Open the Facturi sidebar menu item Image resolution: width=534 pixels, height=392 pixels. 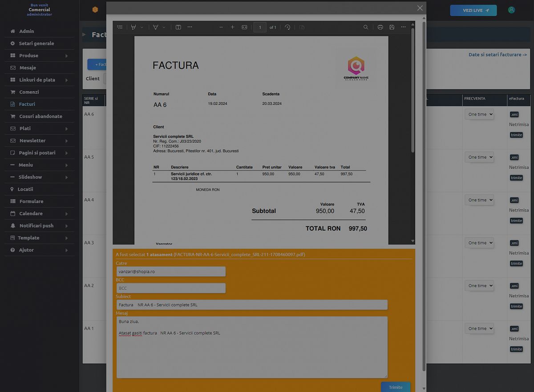pyautogui.click(x=27, y=104)
